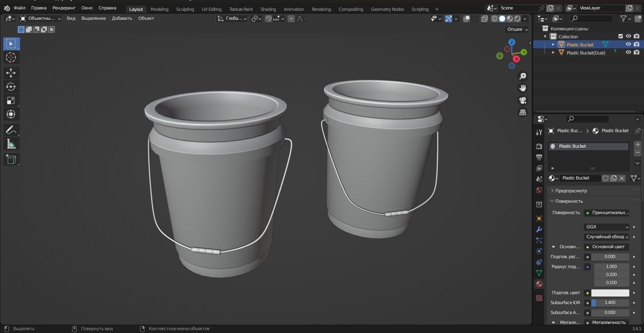Click the Подпов. цвет white swatch

pos(610,293)
